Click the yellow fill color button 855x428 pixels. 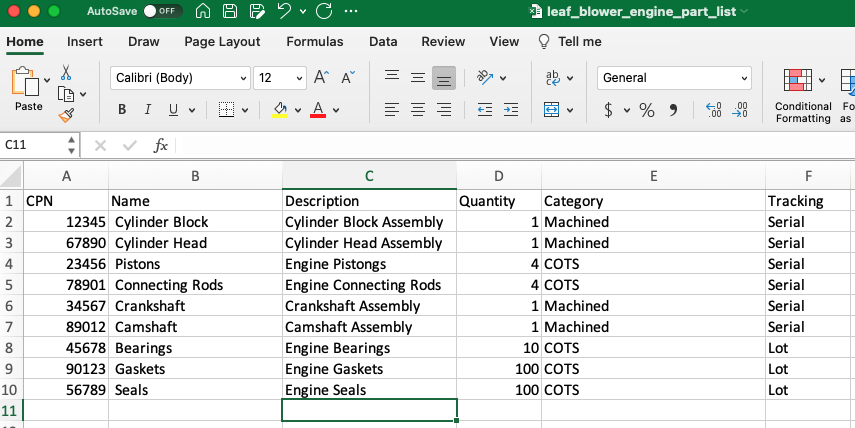[x=281, y=110]
